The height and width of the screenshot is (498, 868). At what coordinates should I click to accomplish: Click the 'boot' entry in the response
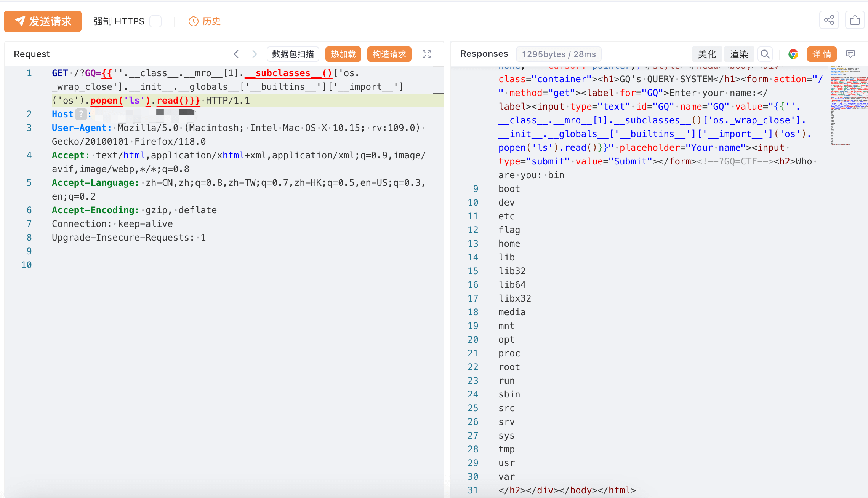[509, 189]
